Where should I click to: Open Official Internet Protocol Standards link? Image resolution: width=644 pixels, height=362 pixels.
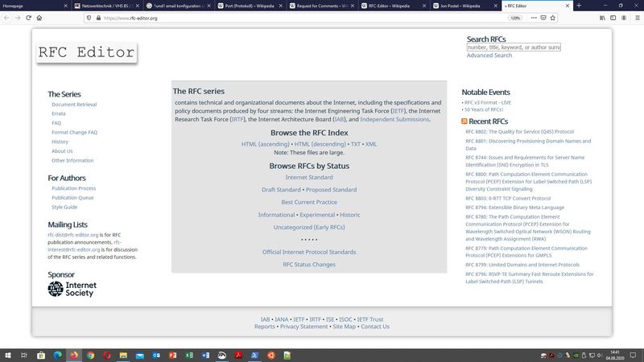[x=309, y=252]
